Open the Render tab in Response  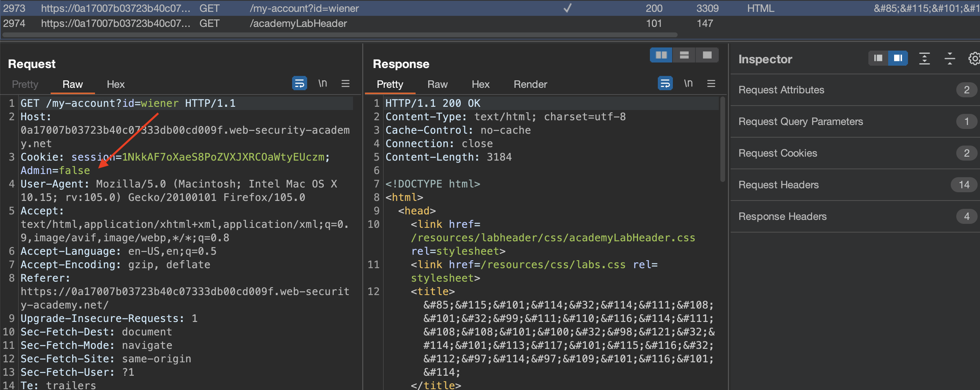(530, 84)
